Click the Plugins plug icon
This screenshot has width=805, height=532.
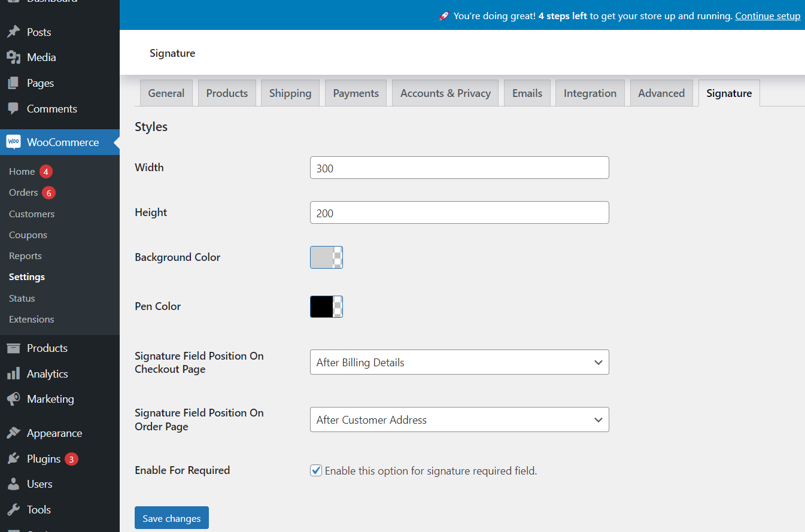point(13,459)
